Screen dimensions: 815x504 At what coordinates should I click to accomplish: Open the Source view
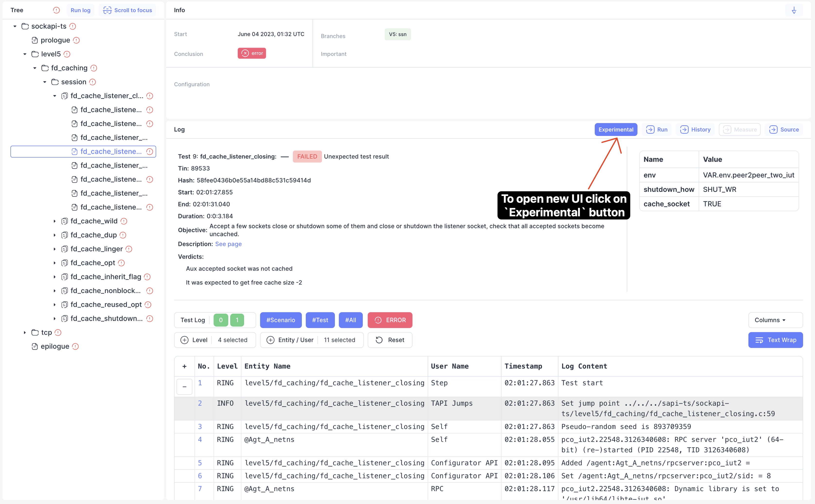tap(784, 130)
